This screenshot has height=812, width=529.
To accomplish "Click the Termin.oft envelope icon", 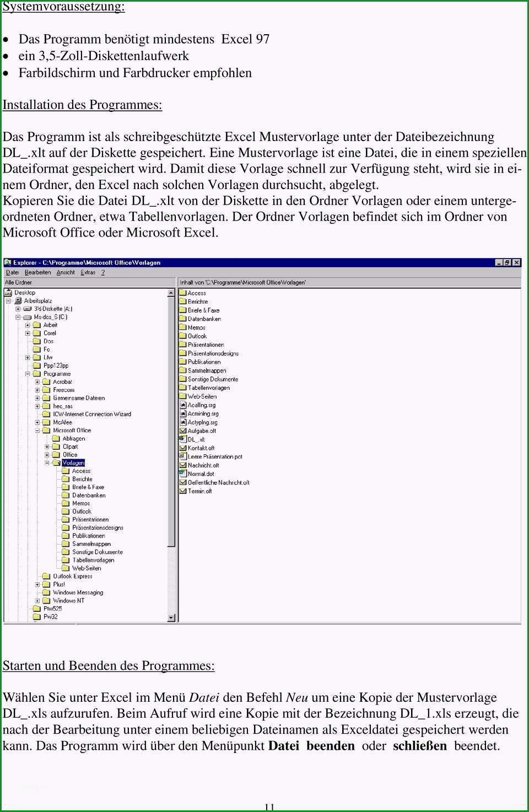I will pyautogui.click(x=183, y=491).
